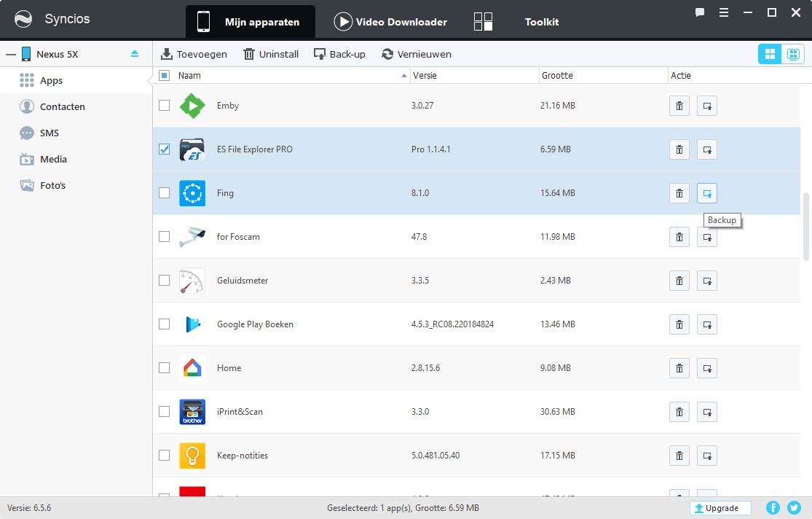Toggle the select-all checkbox in the header
The height and width of the screenshot is (519, 812).
coord(164,76)
